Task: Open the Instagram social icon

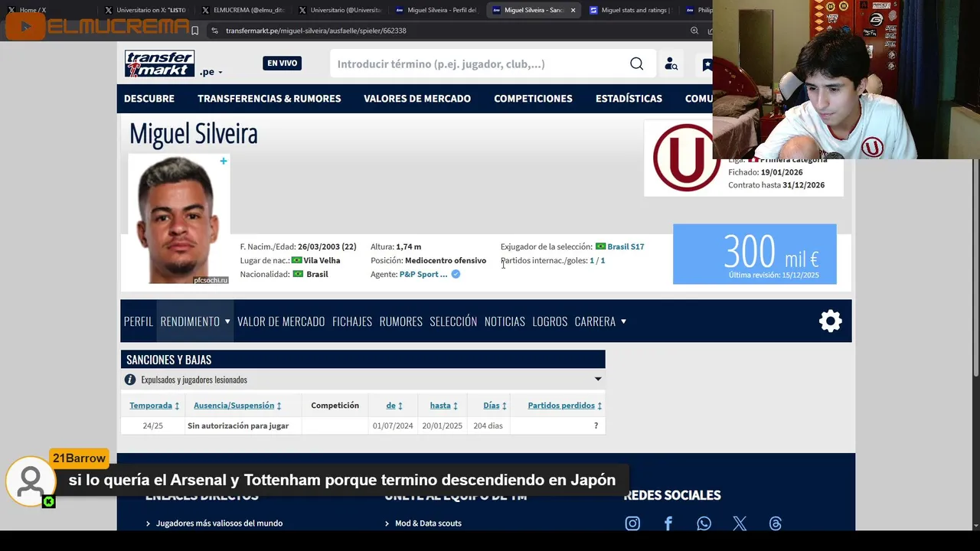Action: click(632, 523)
